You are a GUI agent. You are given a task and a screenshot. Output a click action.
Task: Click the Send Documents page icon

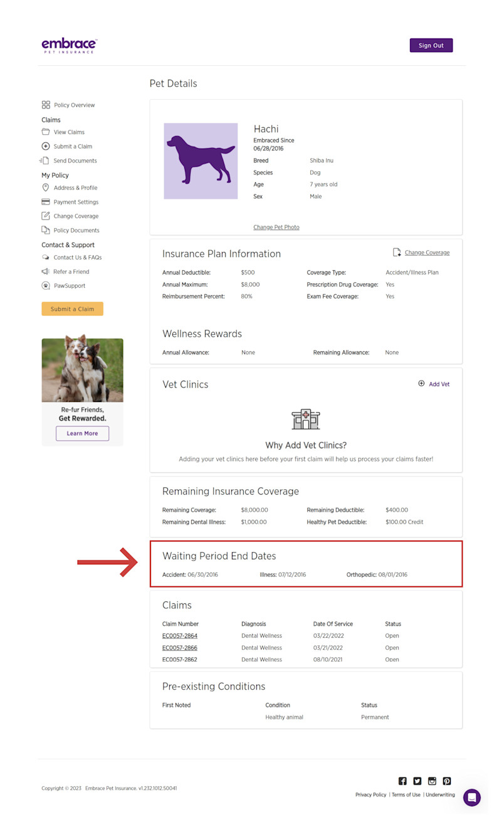[x=45, y=161]
